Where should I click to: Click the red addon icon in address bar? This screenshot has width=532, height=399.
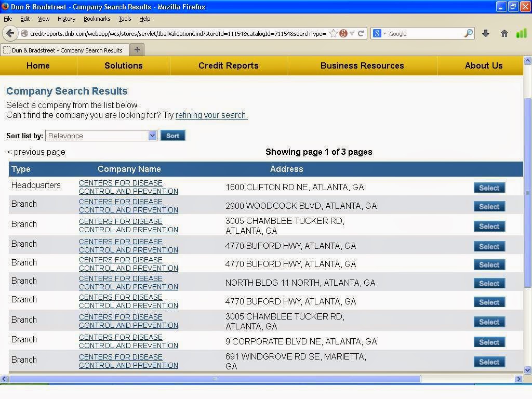pyautogui.click(x=343, y=33)
